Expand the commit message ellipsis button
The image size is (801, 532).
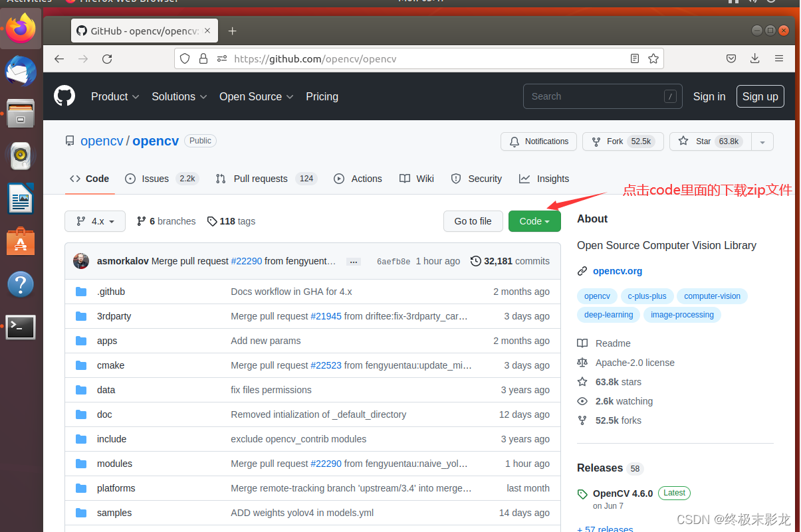coord(354,262)
